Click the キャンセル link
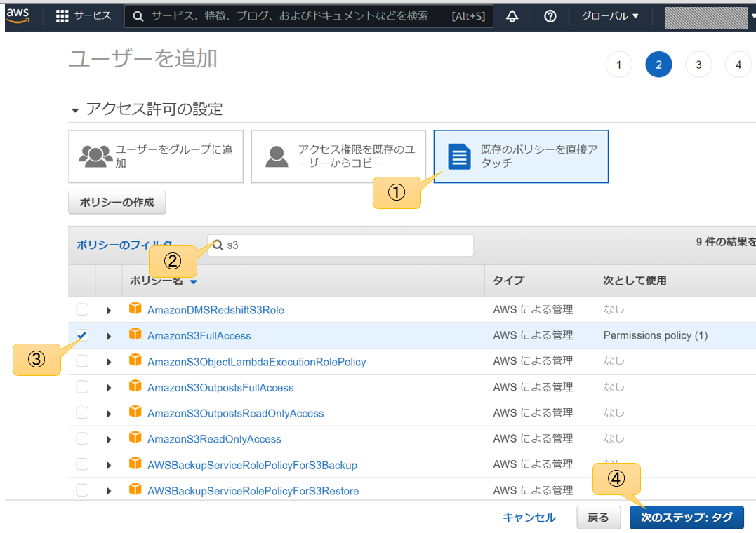 click(x=529, y=518)
